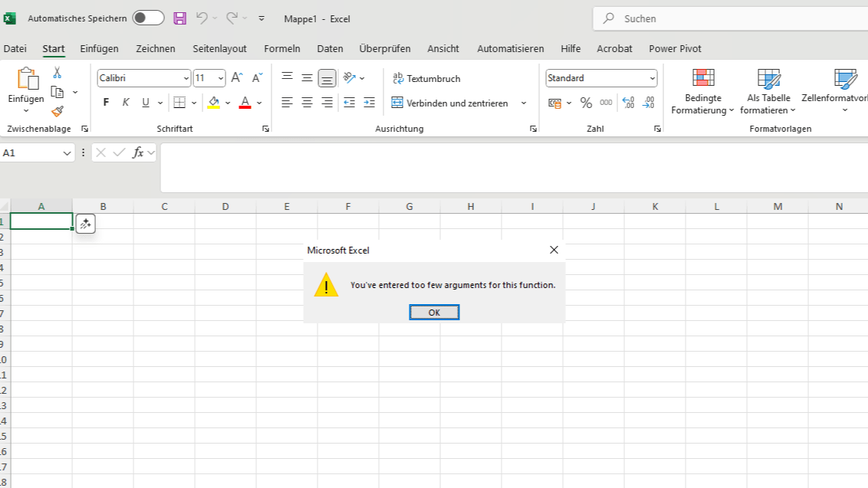
Task: Apply the yellow fill color swatch
Action: pos(213,103)
